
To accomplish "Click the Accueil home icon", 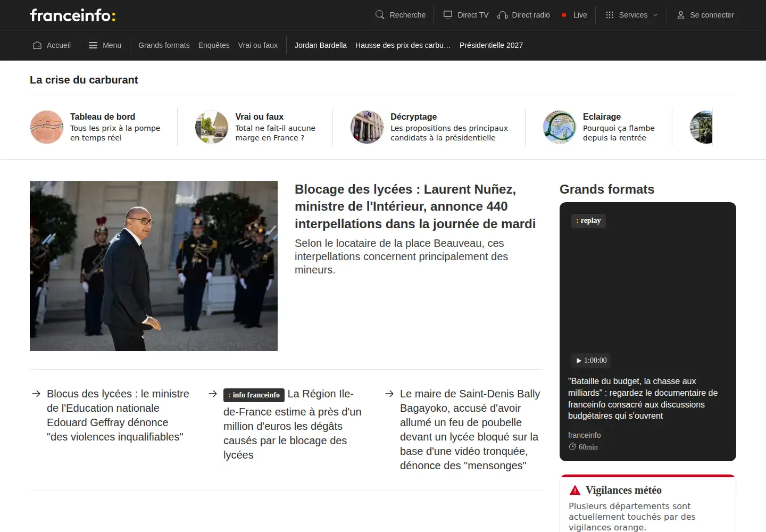I will click(x=37, y=45).
